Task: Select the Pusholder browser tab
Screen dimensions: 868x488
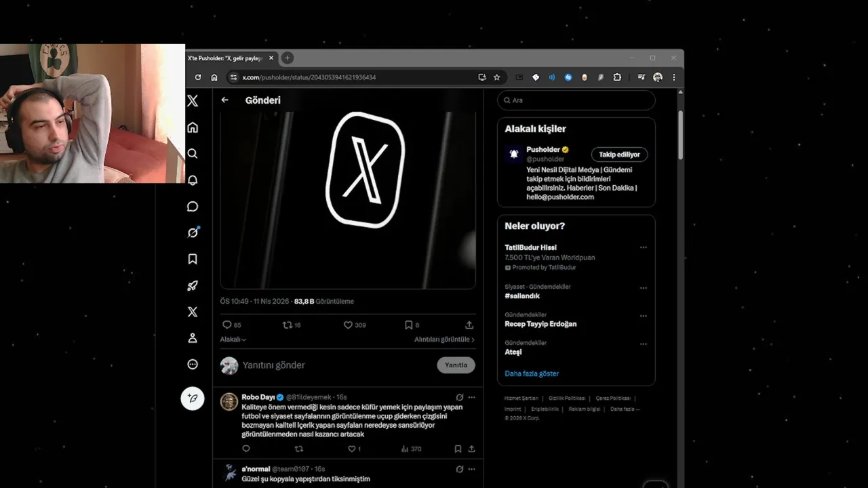Action: [231, 58]
